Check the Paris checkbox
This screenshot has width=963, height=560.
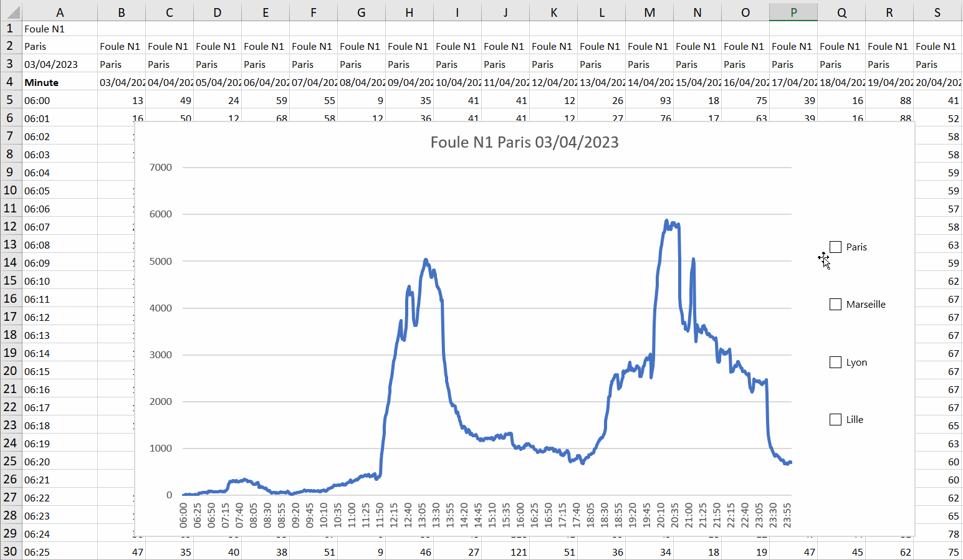[x=835, y=247]
